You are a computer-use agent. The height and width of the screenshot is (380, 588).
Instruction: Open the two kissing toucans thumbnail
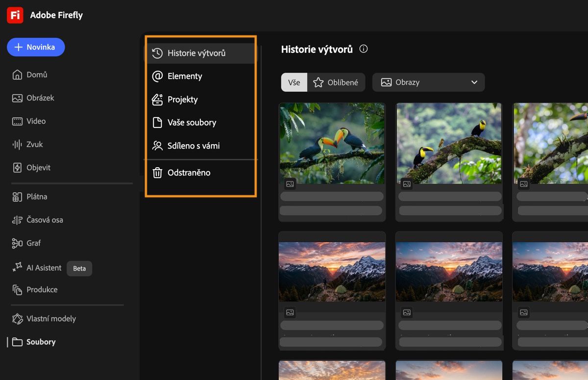[332, 143]
